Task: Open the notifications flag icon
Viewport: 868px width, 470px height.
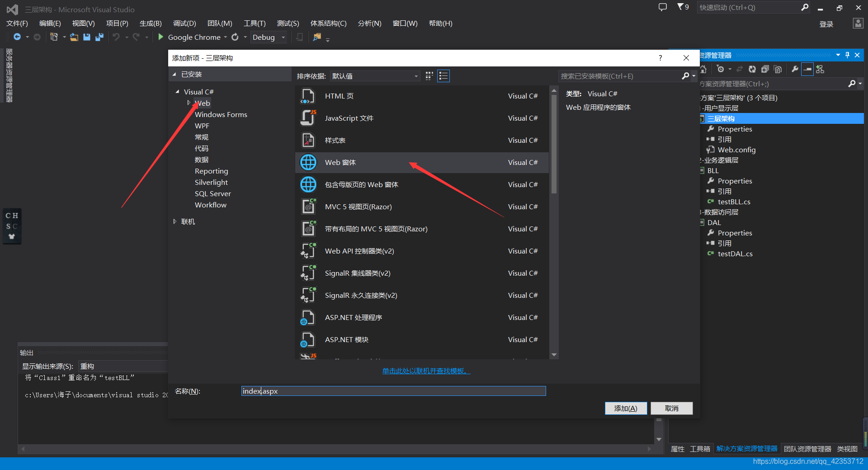Action: pyautogui.click(x=680, y=7)
